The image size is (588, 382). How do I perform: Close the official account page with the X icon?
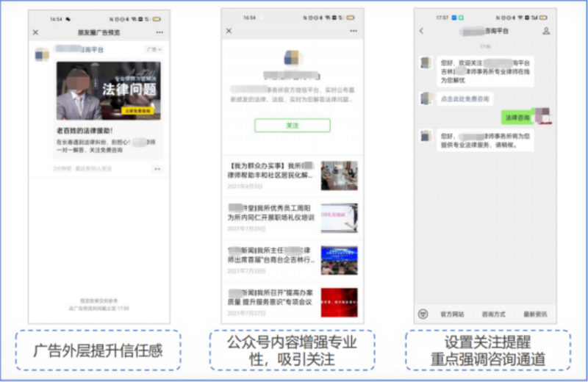229,31
